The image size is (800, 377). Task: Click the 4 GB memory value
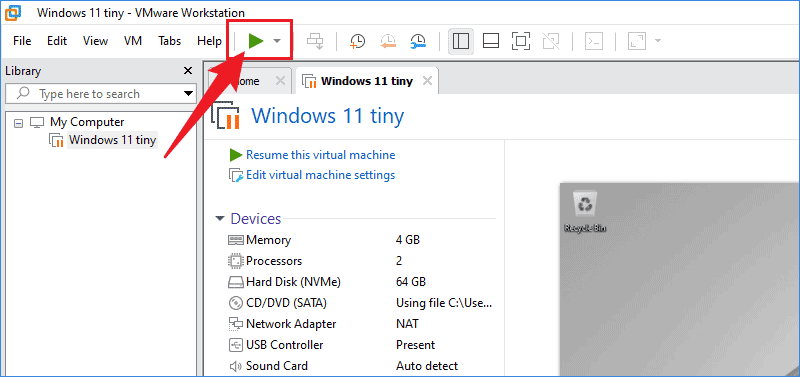408,240
